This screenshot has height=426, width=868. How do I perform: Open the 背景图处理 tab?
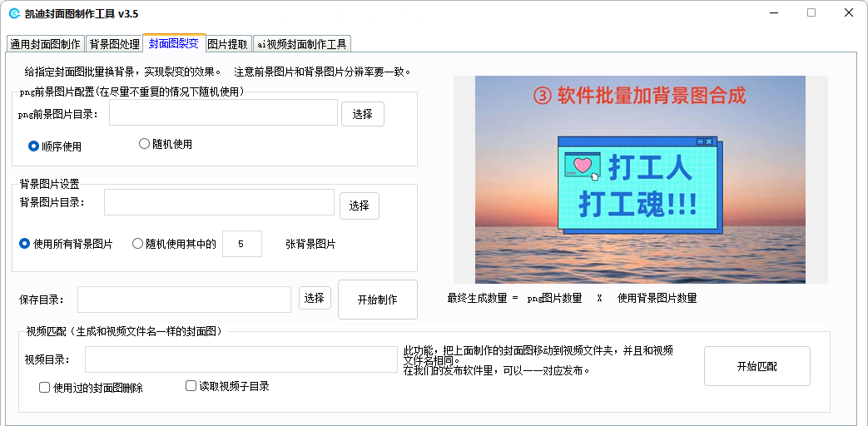115,44
